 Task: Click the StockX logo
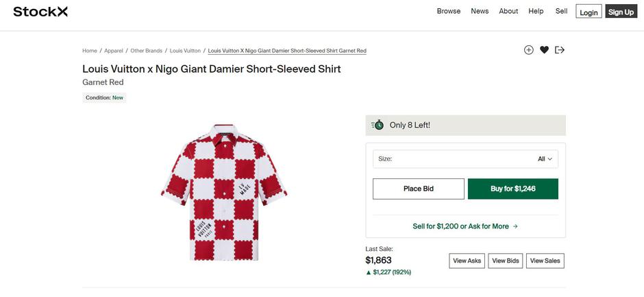(x=40, y=12)
